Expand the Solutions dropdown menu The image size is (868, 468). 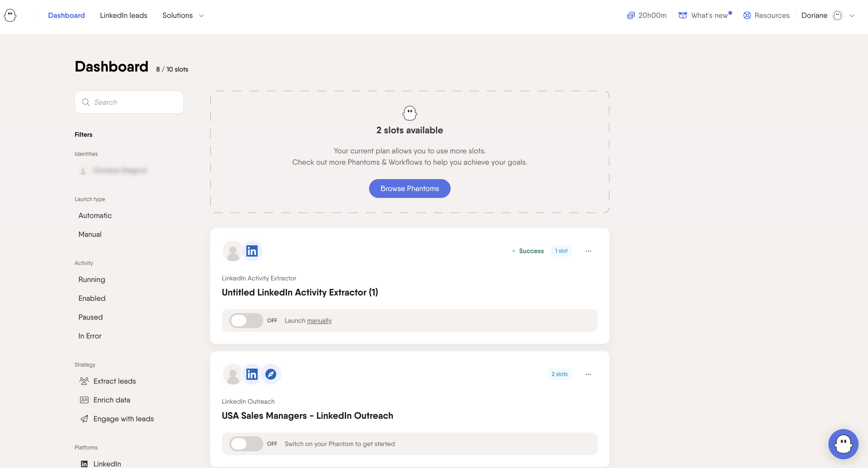coord(183,15)
